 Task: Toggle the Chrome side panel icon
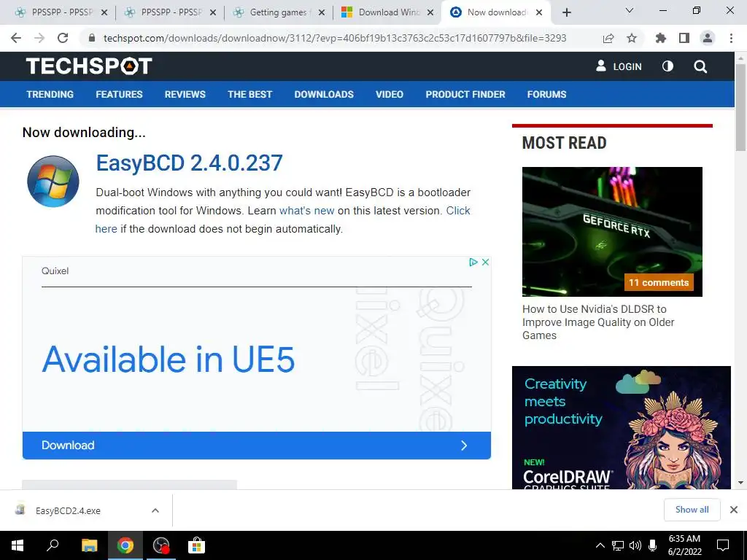(684, 38)
